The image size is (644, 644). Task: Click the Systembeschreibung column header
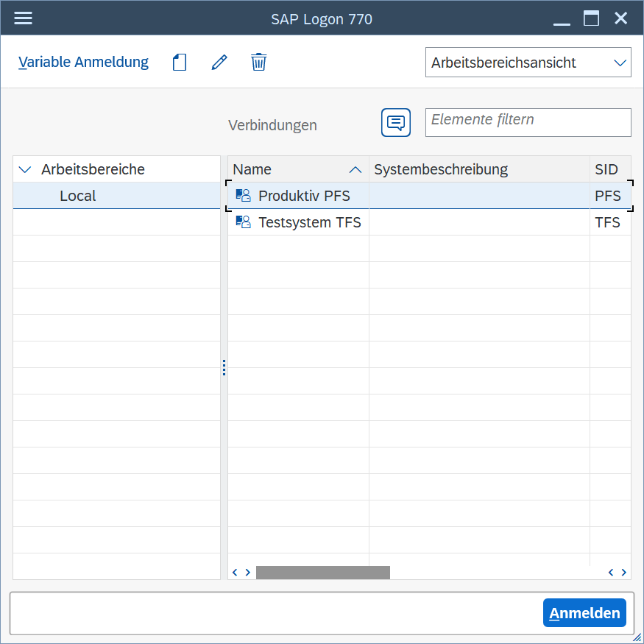pyautogui.click(x=441, y=169)
